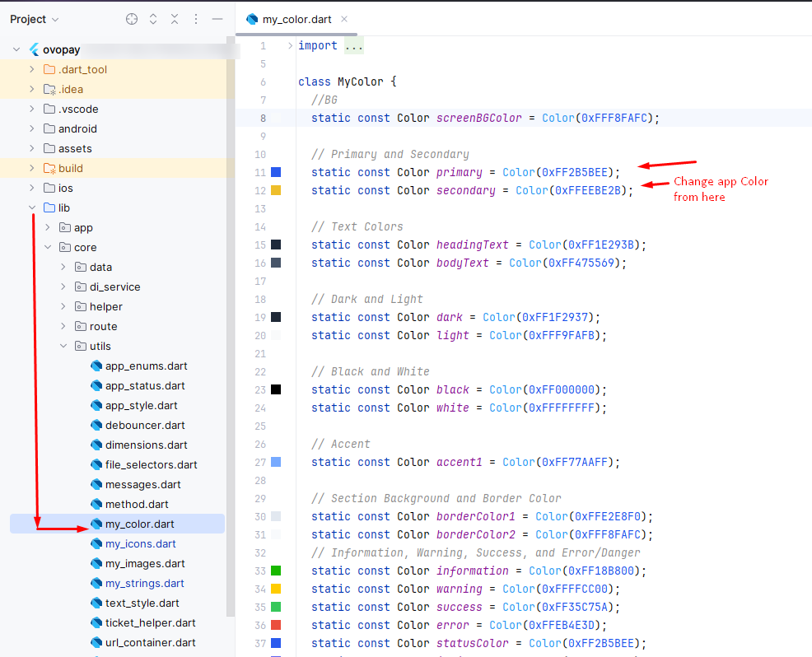Click the text_style.dart file icon
Image resolution: width=812 pixels, height=657 pixels.
click(x=96, y=603)
